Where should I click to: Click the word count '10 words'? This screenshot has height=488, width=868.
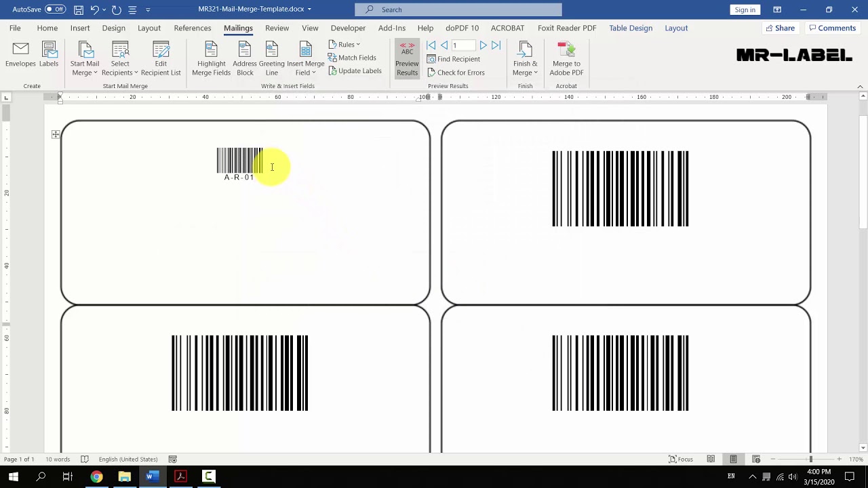[x=58, y=460]
